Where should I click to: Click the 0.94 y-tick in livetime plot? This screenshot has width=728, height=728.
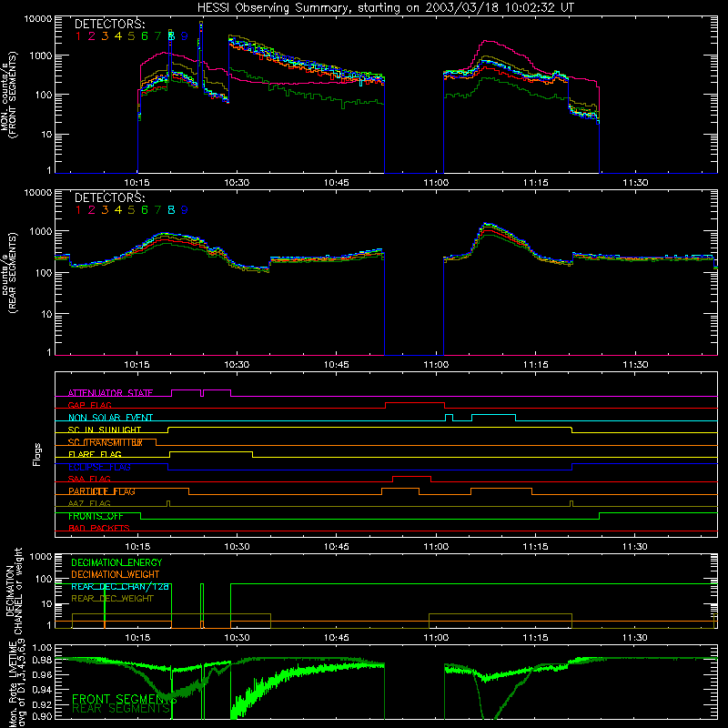click(x=42, y=689)
